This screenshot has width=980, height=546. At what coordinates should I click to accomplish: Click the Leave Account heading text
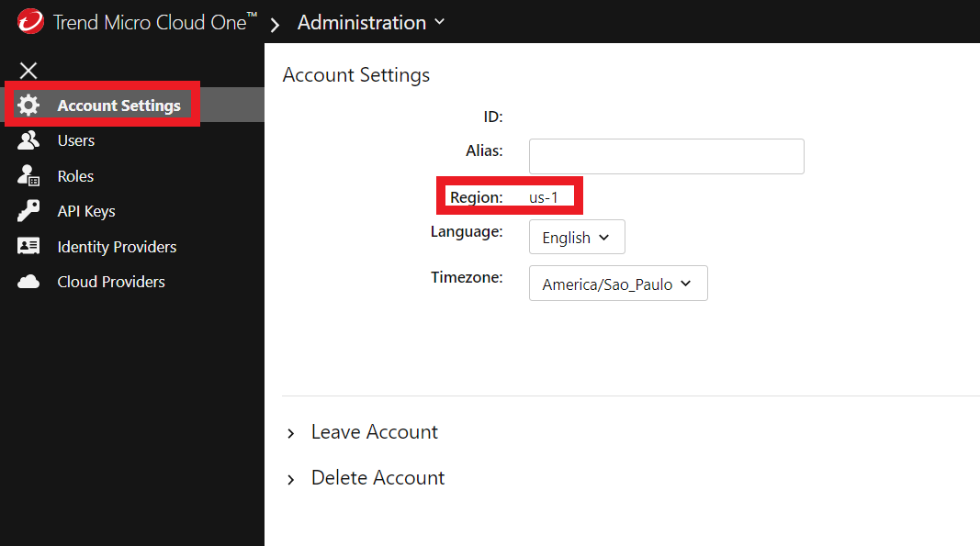click(x=375, y=431)
